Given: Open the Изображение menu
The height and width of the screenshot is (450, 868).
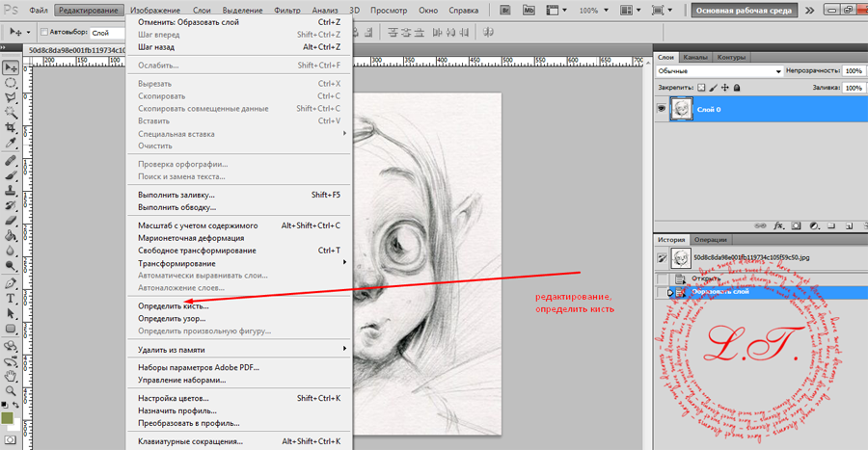Looking at the screenshot, I should click(155, 10).
